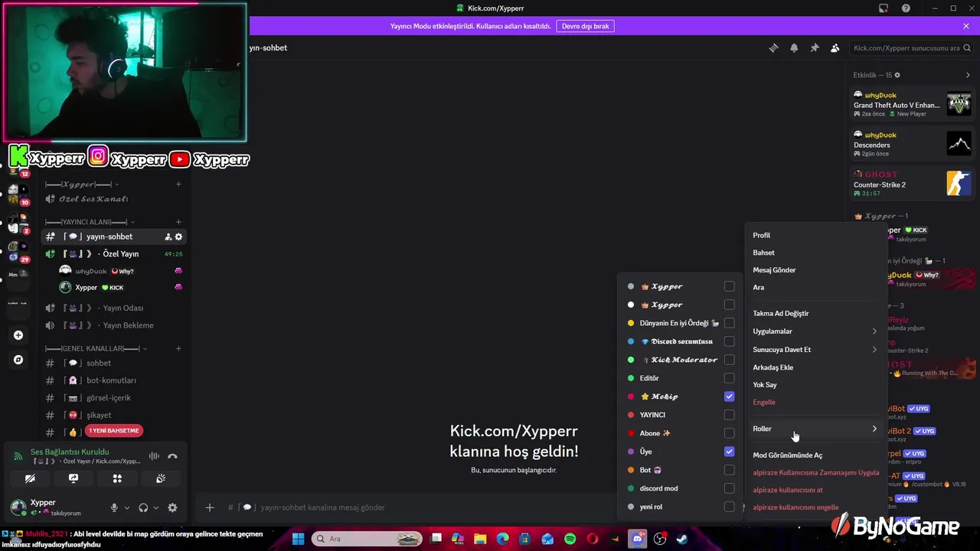
Task: Open microphone input options arrow
Action: coord(126,507)
